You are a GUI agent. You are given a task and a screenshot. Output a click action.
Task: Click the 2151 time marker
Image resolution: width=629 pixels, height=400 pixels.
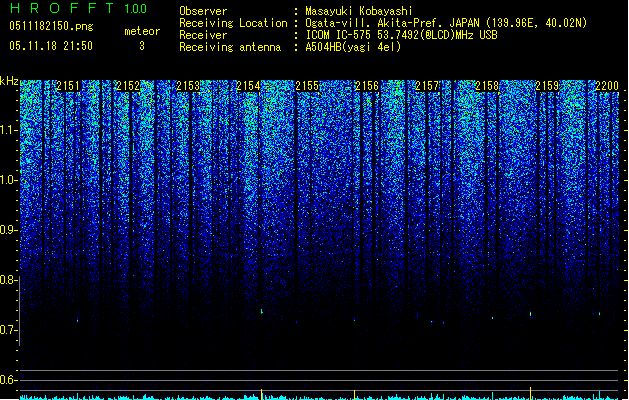68,86
